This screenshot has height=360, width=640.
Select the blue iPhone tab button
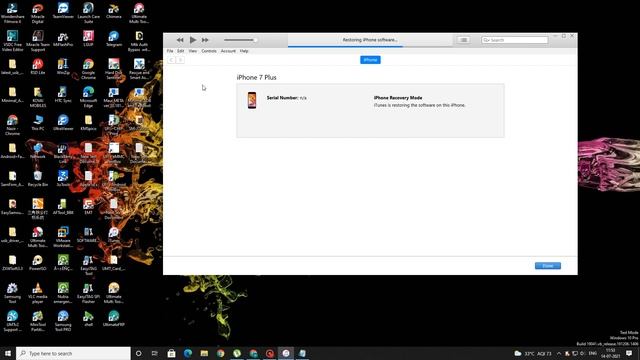click(x=370, y=60)
